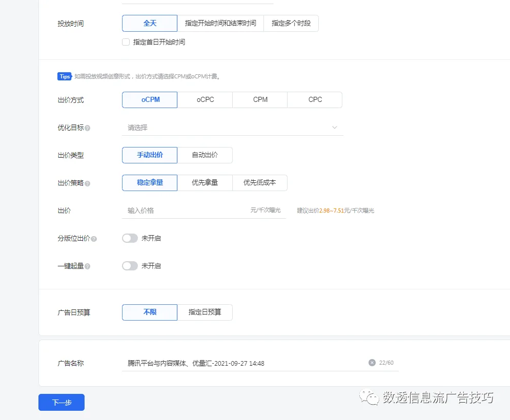Choose oCPM bidding method
The image size is (510, 420).
(150, 100)
